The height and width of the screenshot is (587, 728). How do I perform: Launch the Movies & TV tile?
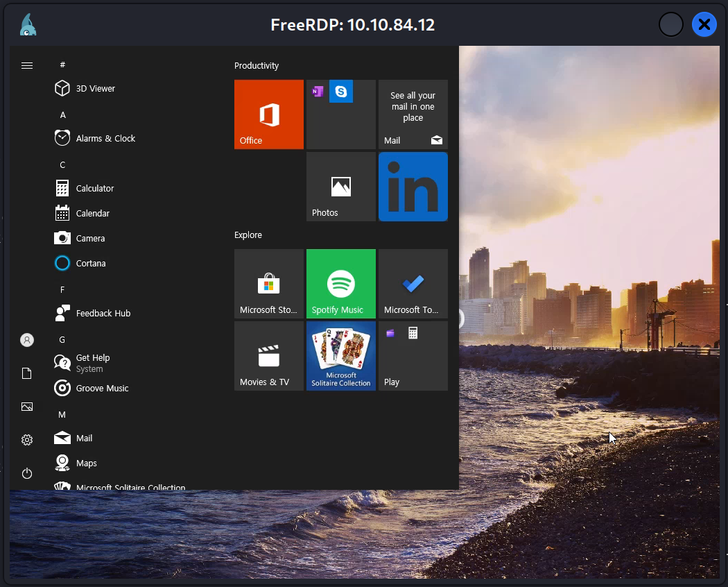(269, 356)
